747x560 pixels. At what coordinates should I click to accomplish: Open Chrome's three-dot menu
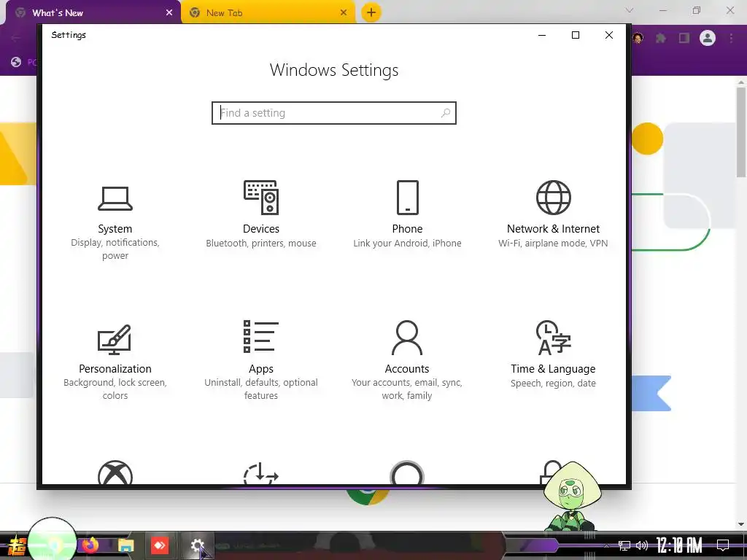731,38
